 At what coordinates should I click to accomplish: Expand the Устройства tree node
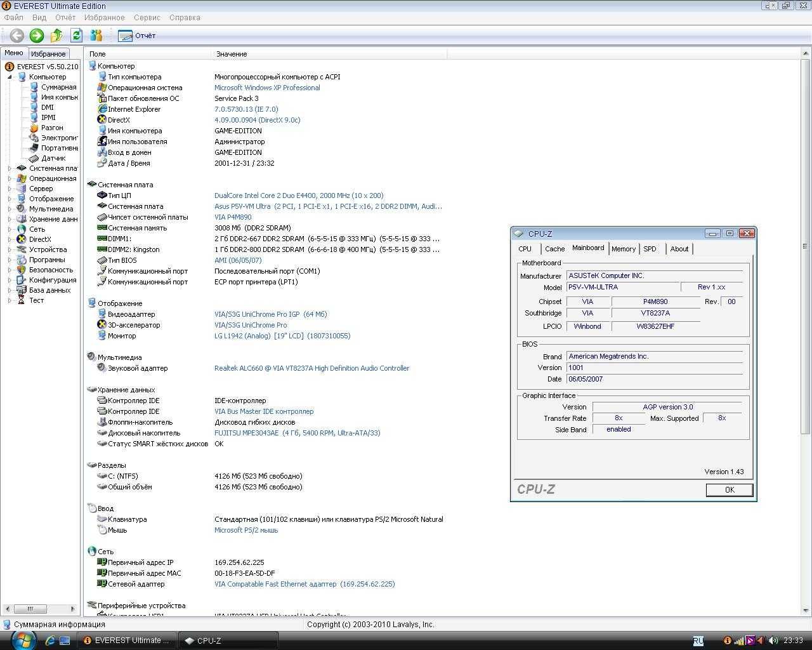(x=10, y=249)
